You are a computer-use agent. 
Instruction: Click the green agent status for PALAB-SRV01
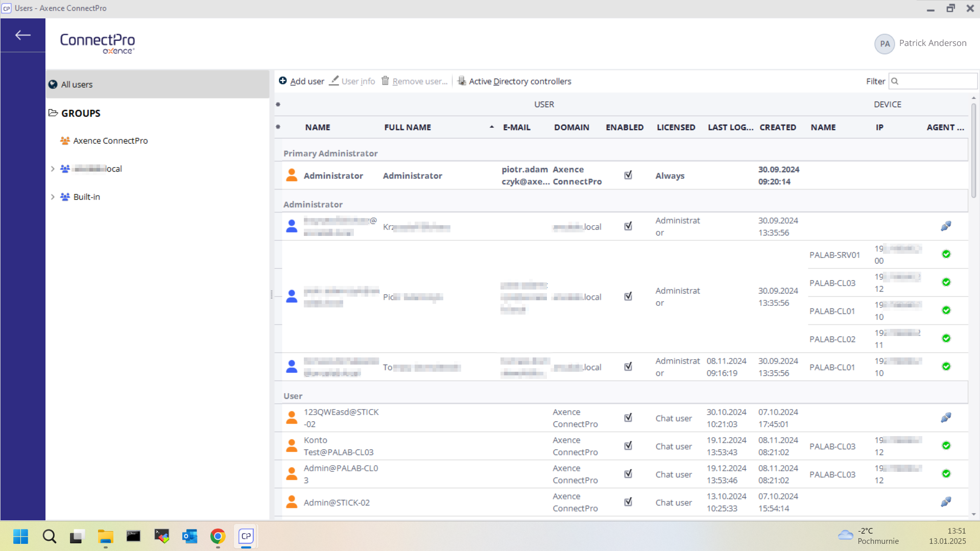coord(946,254)
